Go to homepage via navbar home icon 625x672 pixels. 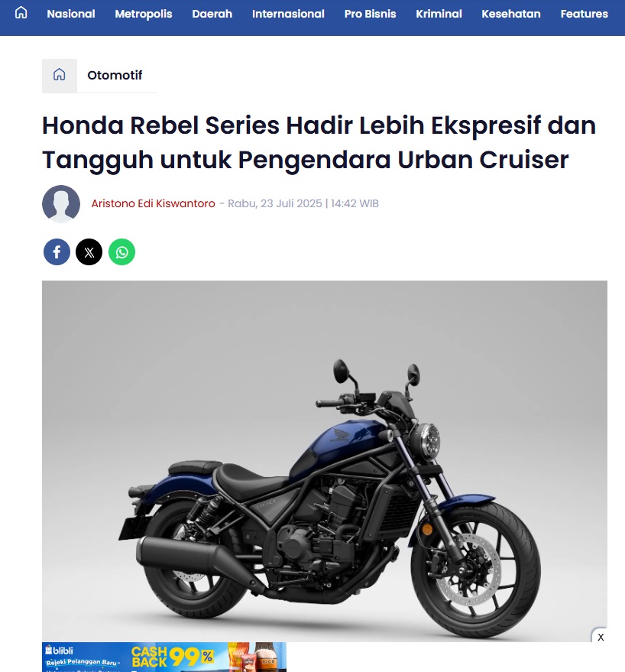[21, 13]
